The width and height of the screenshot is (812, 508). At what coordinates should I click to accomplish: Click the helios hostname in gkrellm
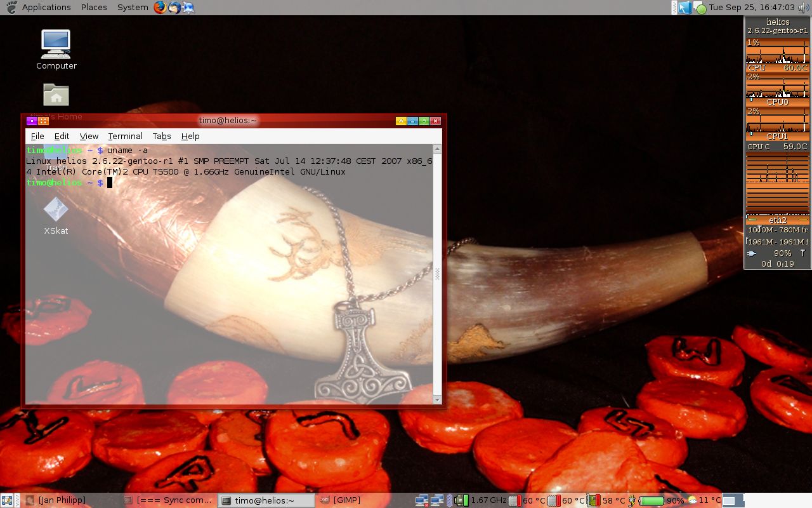point(778,22)
